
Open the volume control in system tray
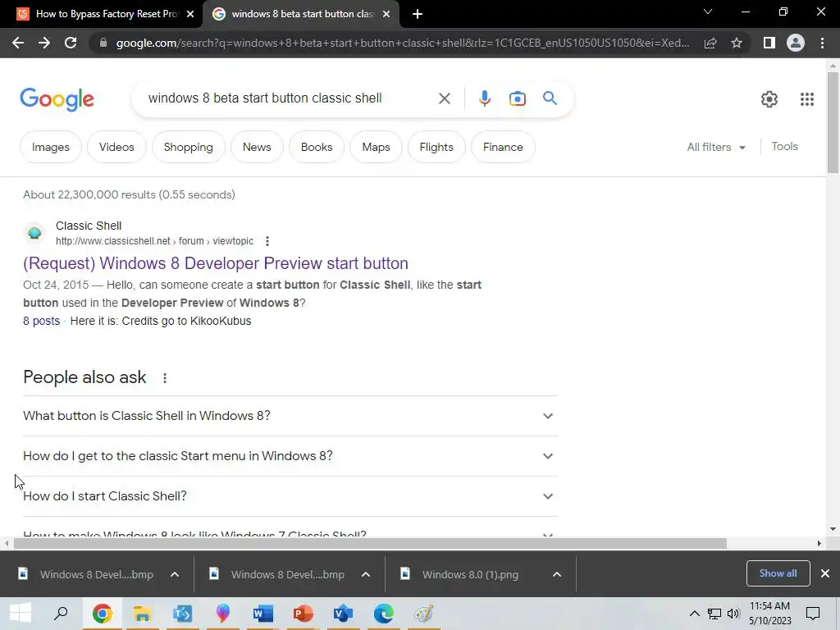click(734, 614)
